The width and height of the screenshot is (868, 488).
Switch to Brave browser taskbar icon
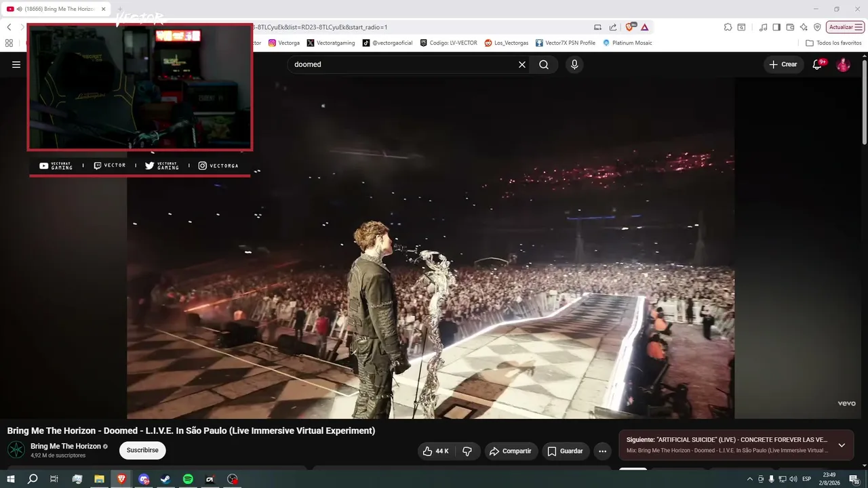coord(121,479)
